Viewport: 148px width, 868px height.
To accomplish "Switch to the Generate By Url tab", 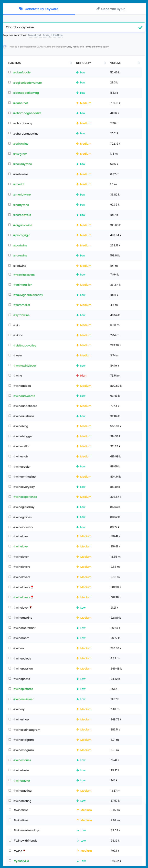I will pyautogui.click(x=111, y=9).
